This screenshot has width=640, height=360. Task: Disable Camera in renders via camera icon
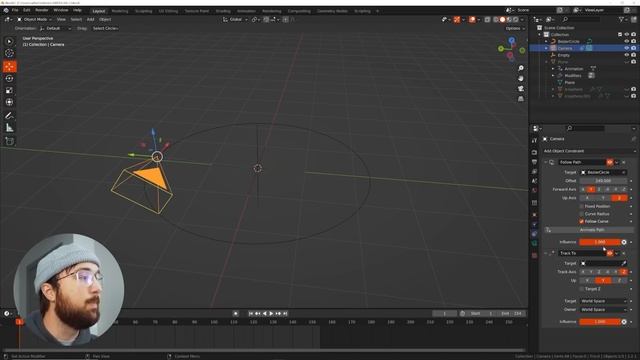(x=633, y=48)
